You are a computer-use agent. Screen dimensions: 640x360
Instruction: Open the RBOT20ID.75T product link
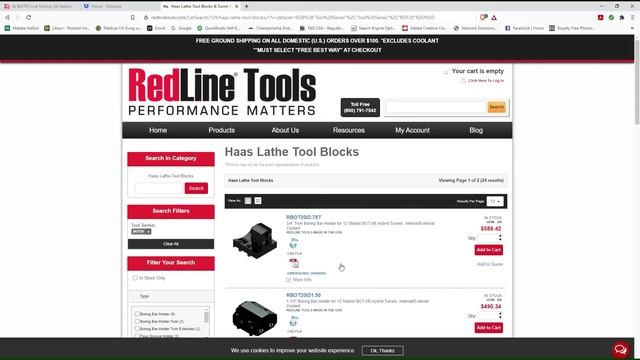(x=303, y=218)
